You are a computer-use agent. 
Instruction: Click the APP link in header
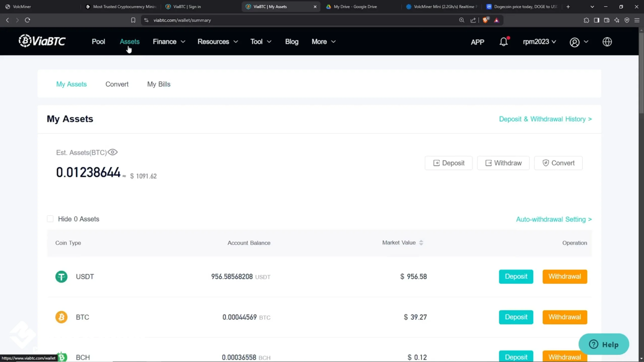[477, 42]
